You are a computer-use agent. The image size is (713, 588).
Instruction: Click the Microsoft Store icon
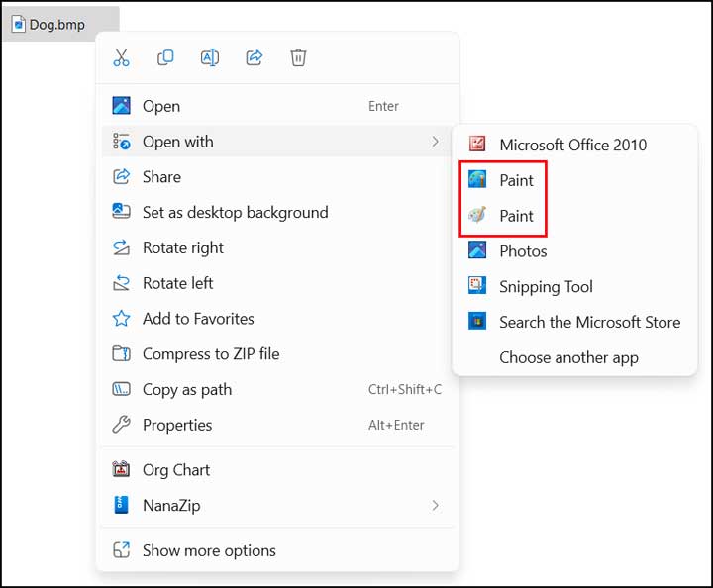click(477, 321)
